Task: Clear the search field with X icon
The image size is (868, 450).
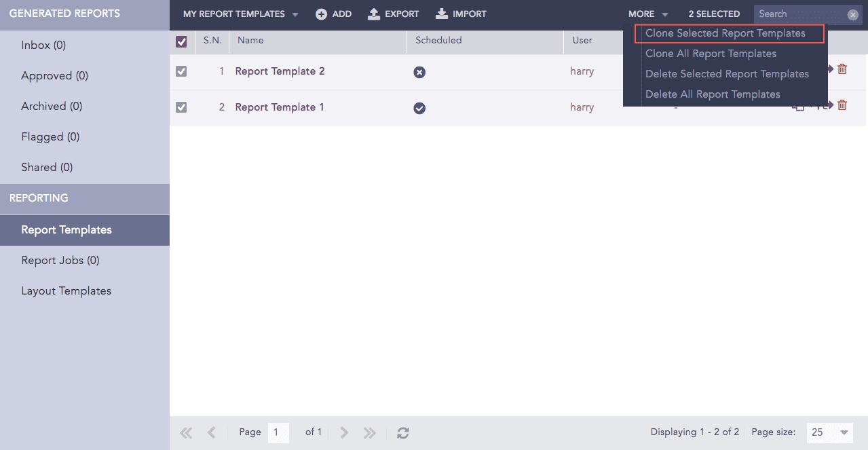Action: tap(853, 14)
